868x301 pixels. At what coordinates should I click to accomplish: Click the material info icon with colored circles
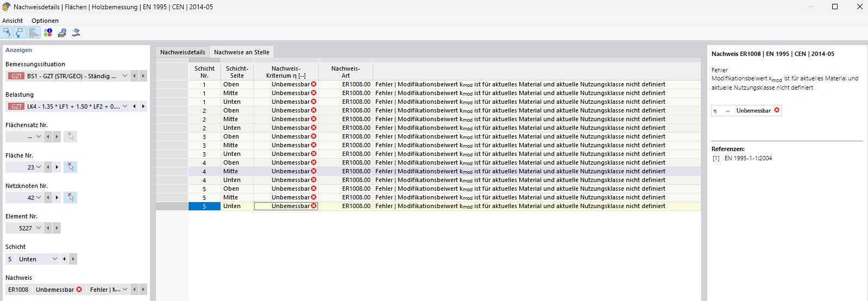[48, 33]
